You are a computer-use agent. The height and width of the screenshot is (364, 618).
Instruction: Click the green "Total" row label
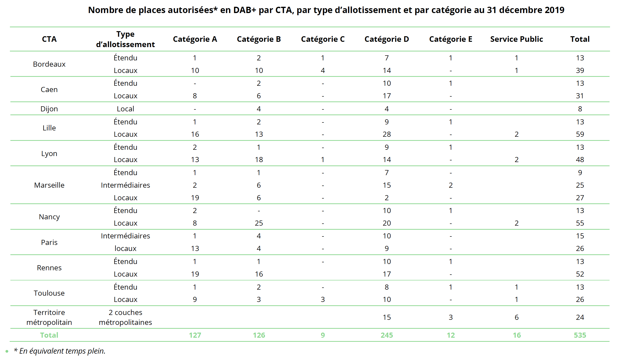tap(49, 335)
